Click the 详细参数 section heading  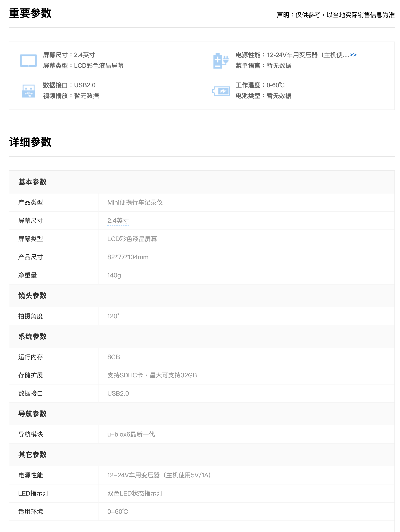tap(30, 142)
